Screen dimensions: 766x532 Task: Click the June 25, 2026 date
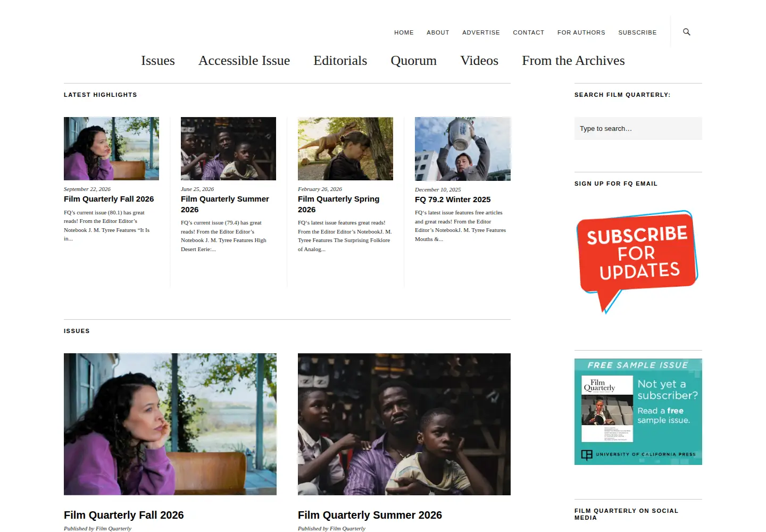pos(197,189)
